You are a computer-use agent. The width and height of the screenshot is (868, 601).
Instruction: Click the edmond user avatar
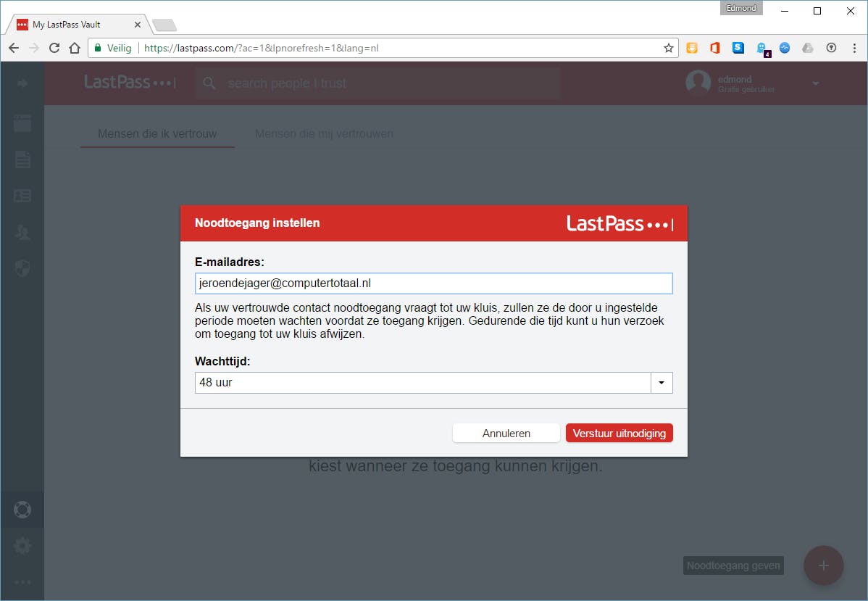tap(698, 83)
